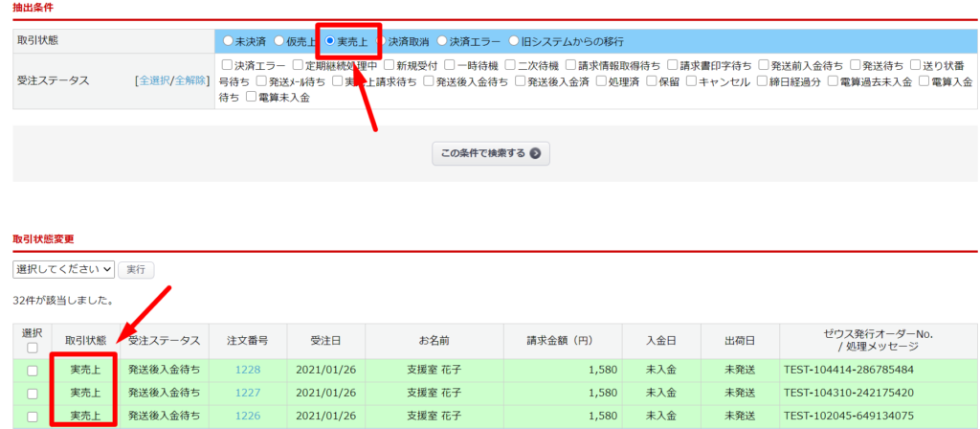Check the 処理済 status checkbox
Screen dimensions: 980x429
(602, 81)
